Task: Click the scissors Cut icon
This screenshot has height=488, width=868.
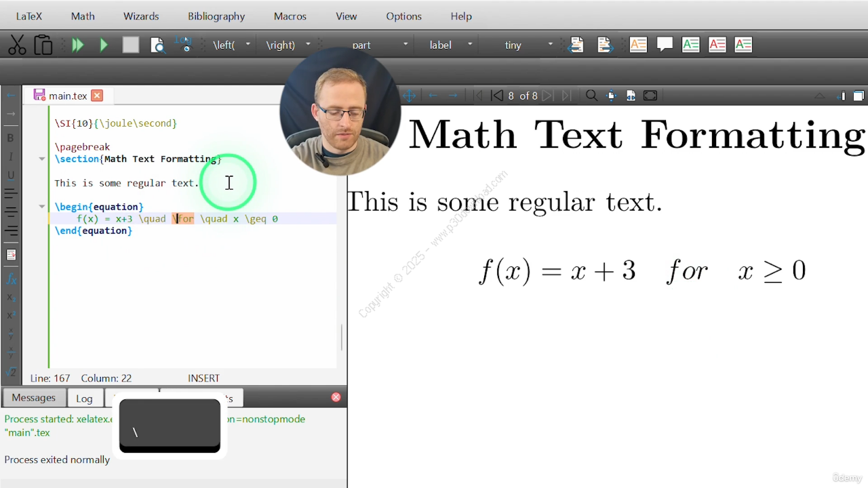Action: point(17,45)
